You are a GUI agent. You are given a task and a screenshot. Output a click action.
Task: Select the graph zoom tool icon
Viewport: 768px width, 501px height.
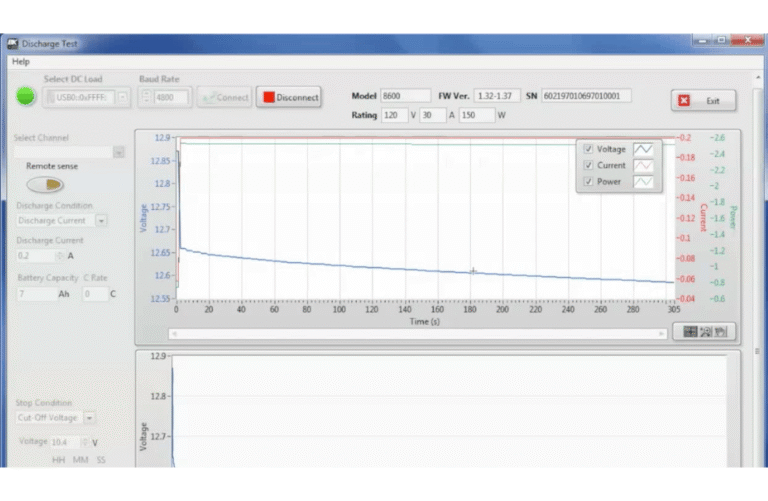point(706,332)
